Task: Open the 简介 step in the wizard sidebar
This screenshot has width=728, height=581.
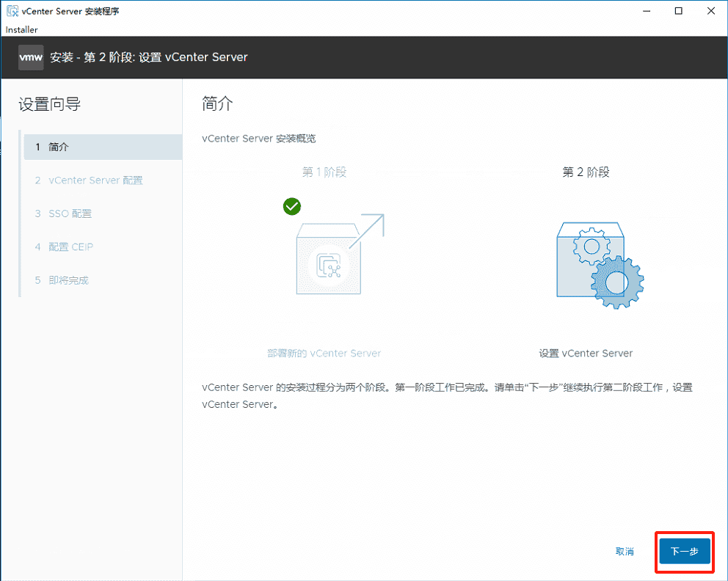Action: pyautogui.click(x=57, y=147)
